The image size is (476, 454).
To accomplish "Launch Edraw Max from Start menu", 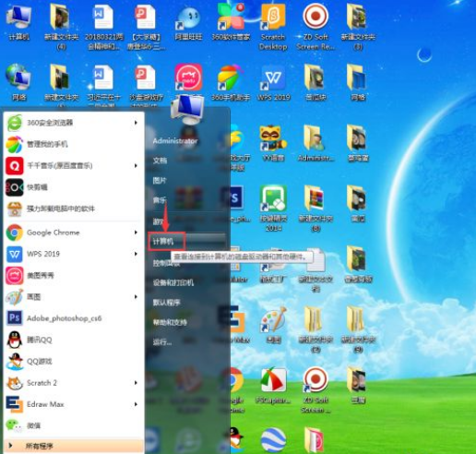I will pyautogui.click(x=73, y=404).
